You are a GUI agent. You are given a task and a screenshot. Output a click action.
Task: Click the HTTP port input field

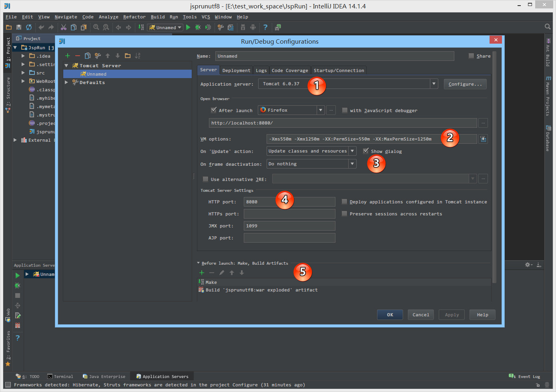(x=289, y=202)
